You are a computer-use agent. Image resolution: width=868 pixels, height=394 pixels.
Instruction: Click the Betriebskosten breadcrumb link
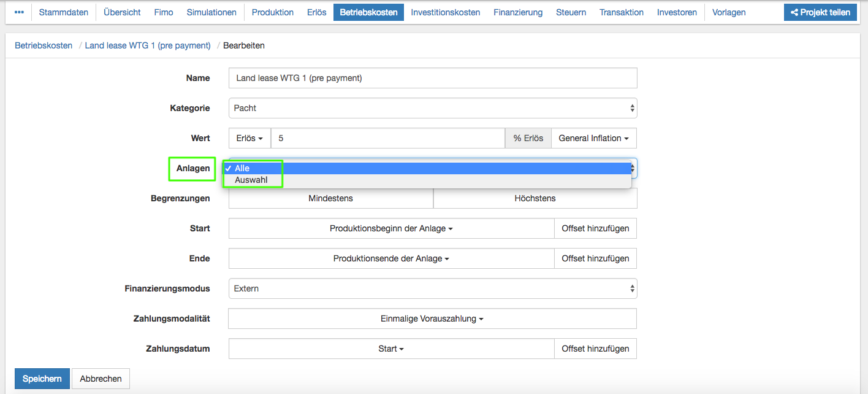(44, 45)
